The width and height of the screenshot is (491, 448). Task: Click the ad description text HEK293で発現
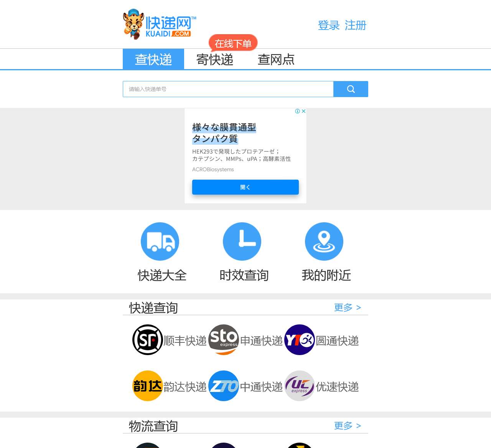coord(241,155)
